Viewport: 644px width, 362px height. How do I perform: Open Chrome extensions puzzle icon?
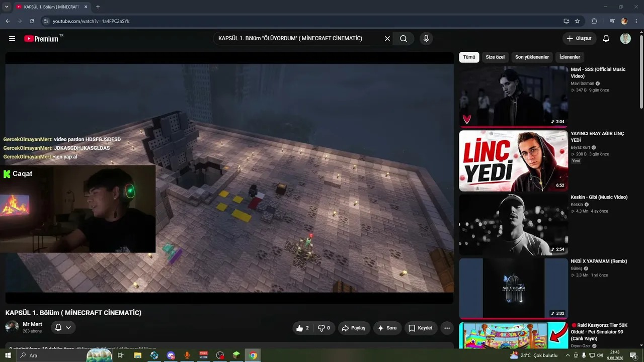pyautogui.click(x=594, y=21)
